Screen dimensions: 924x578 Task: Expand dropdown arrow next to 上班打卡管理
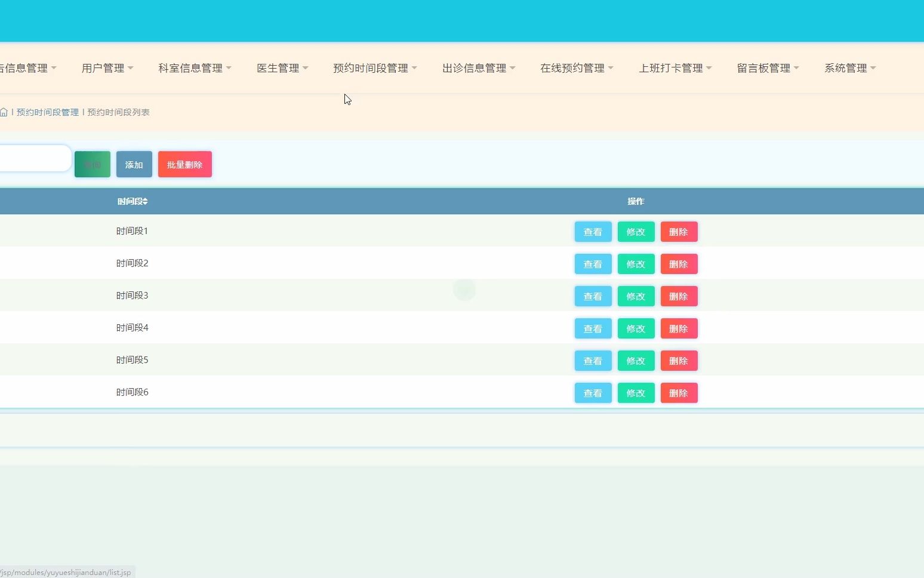[709, 68]
